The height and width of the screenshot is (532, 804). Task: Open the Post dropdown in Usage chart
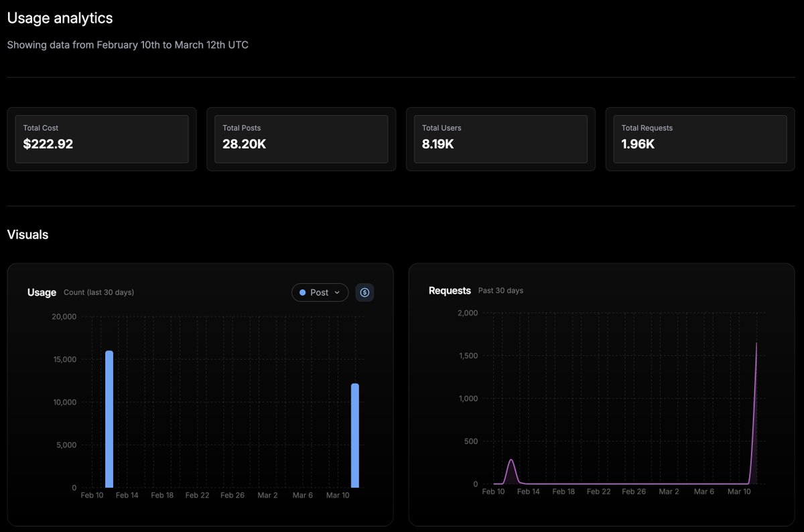320,292
